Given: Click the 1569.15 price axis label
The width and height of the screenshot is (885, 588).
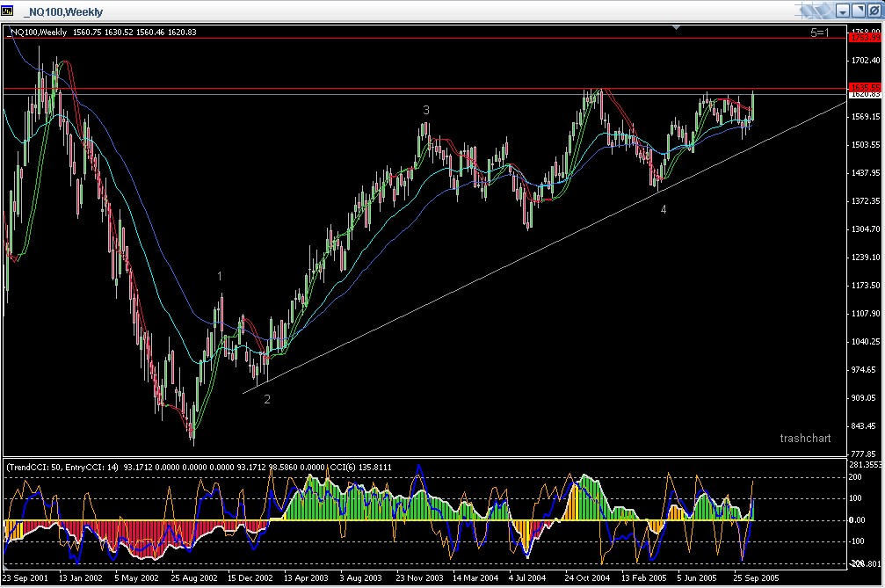Looking at the screenshot, I should pos(866,116).
